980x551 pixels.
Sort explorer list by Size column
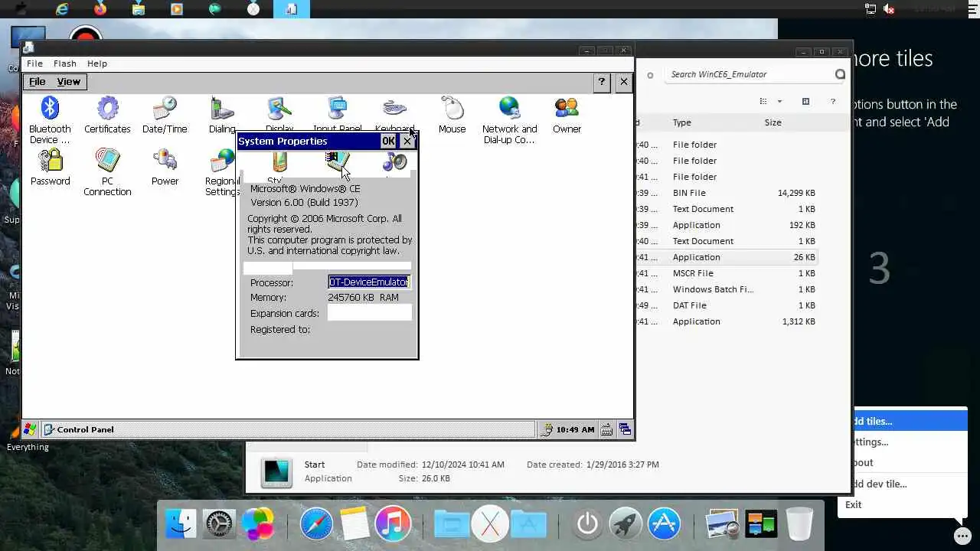click(x=773, y=122)
